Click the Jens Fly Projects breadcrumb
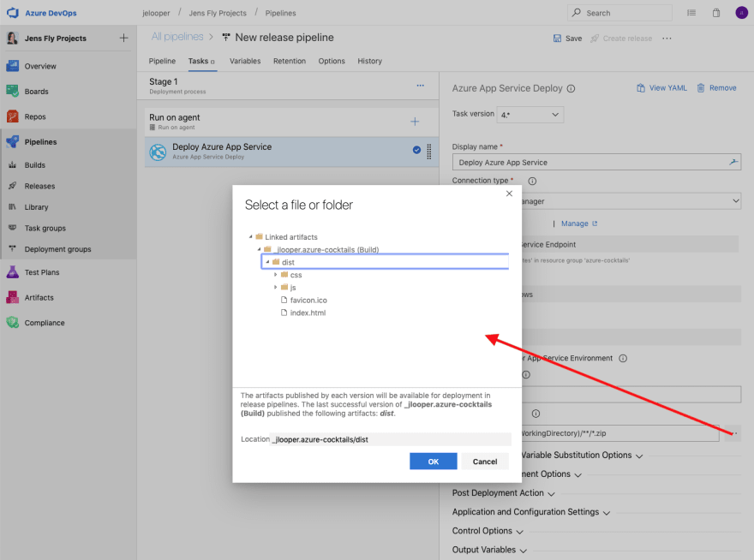The height and width of the screenshot is (560, 754). click(218, 13)
